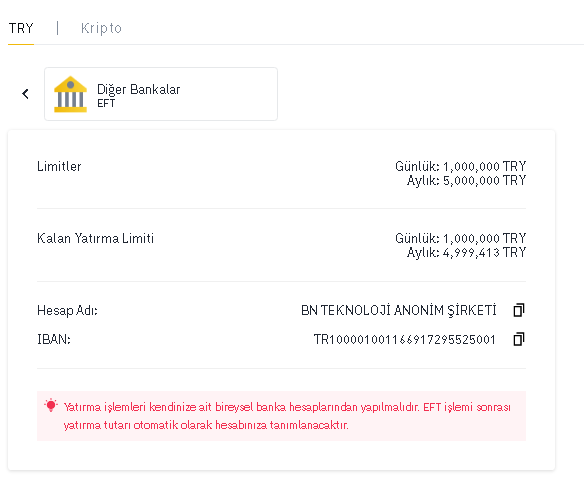Screen dimensions: 584x493
Task: Select the IBAN number text
Action: click(404, 340)
